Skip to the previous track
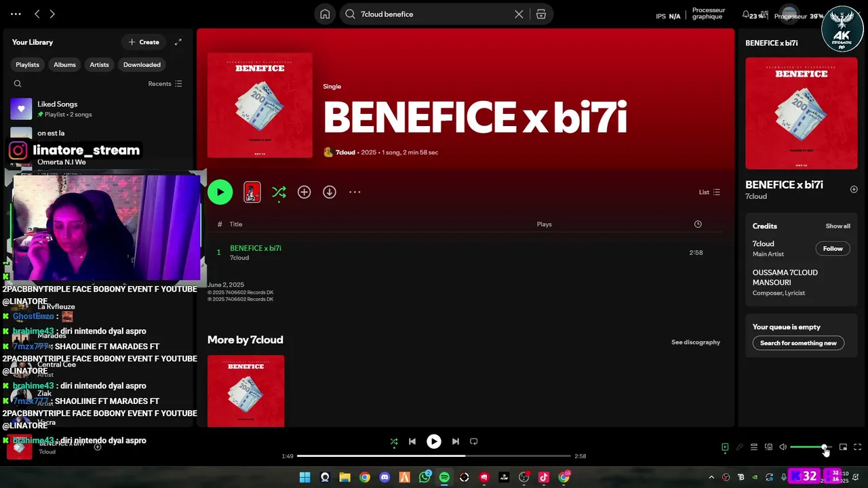The image size is (868, 488). pos(412,441)
